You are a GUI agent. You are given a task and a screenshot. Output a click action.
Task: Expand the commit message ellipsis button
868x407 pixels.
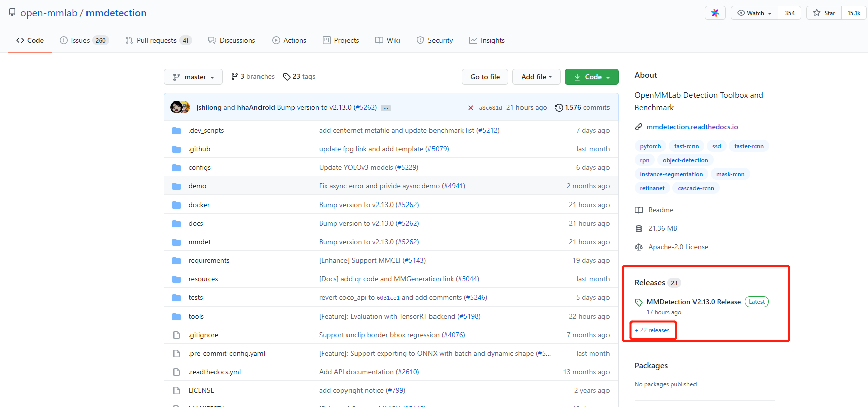tap(386, 108)
